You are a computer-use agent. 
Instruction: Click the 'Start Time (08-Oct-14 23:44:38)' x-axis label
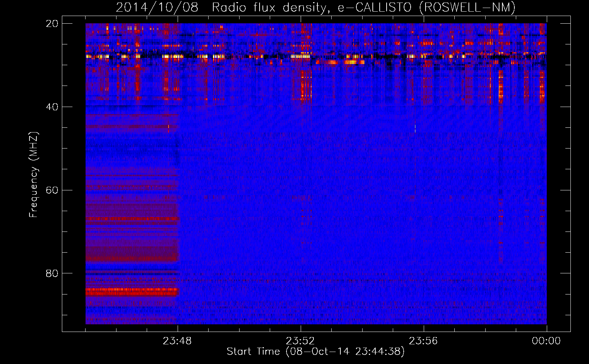coord(316,352)
